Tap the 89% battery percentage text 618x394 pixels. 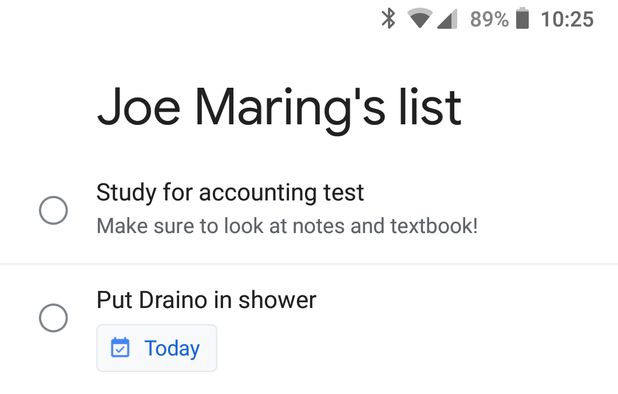click(x=489, y=19)
